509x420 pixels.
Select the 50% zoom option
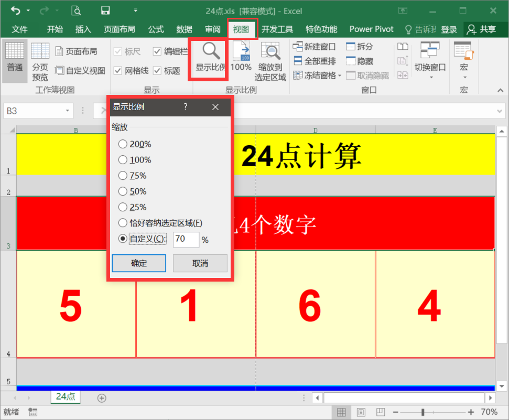[123, 191]
